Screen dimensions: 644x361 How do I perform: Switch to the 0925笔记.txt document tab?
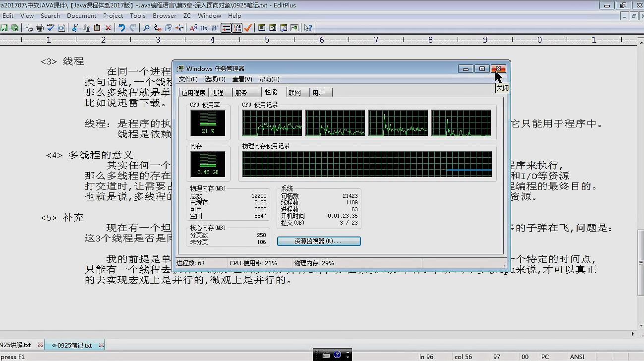coord(74,345)
